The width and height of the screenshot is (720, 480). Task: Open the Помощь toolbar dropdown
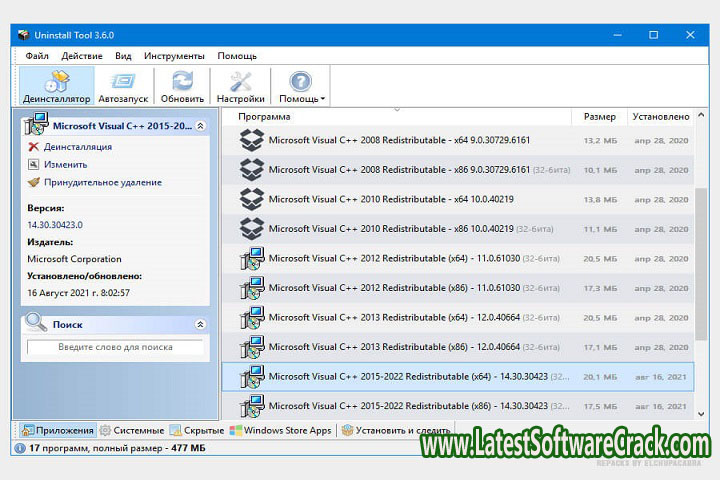(300, 86)
